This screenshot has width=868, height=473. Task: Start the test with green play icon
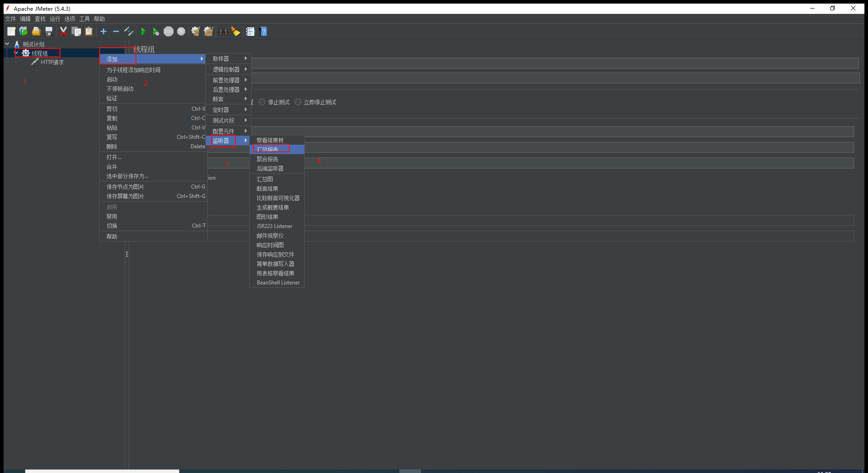coord(143,31)
